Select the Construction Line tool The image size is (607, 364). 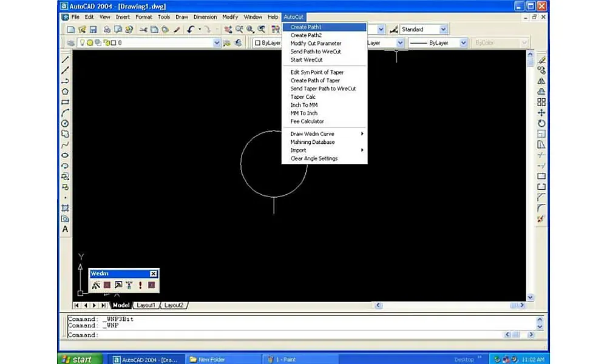point(65,70)
